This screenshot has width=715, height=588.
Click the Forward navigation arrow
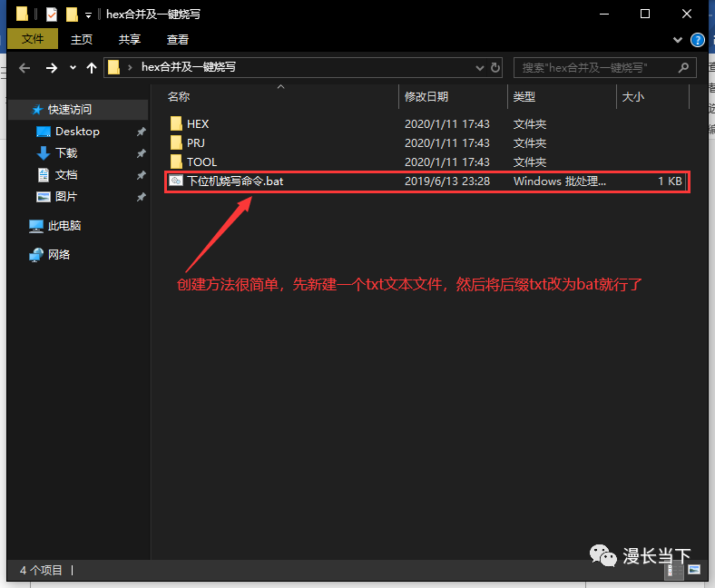tap(51, 68)
